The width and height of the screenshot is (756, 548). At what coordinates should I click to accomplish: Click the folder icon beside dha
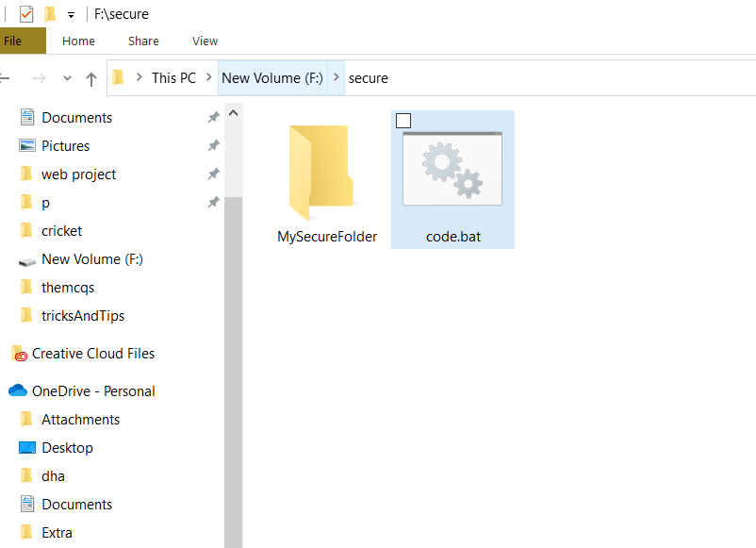point(26,476)
